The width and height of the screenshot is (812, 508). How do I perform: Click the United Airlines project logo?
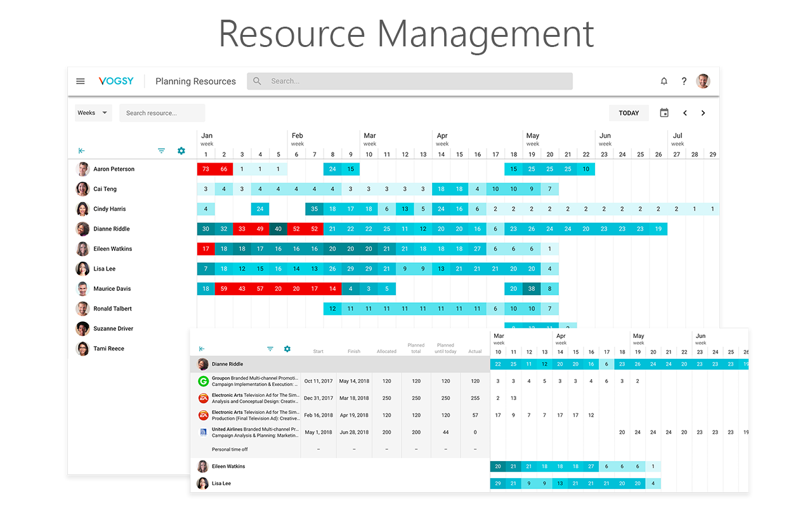[202, 432]
